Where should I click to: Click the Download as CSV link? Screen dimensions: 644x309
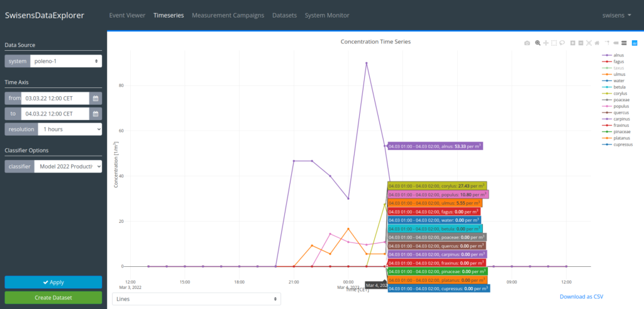click(x=581, y=296)
